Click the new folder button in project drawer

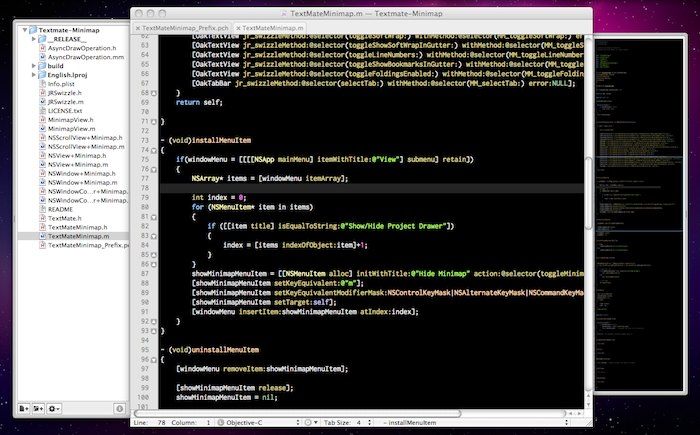point(40,408)
